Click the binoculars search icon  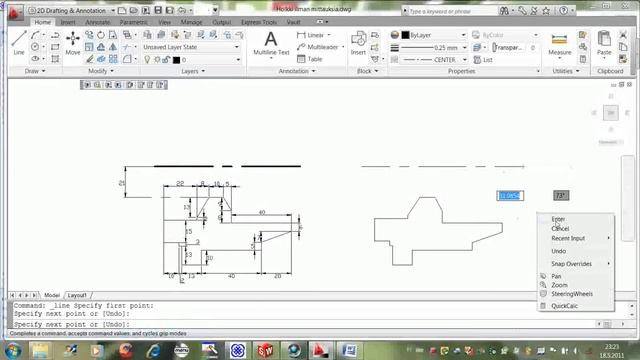(x=504, y=11)
